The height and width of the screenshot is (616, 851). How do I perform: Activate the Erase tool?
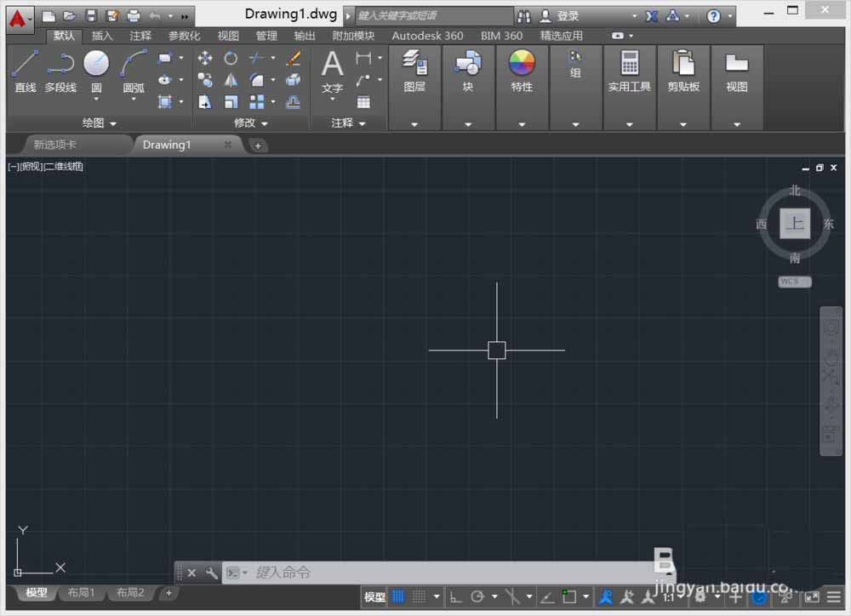click(x=293, y=58)
